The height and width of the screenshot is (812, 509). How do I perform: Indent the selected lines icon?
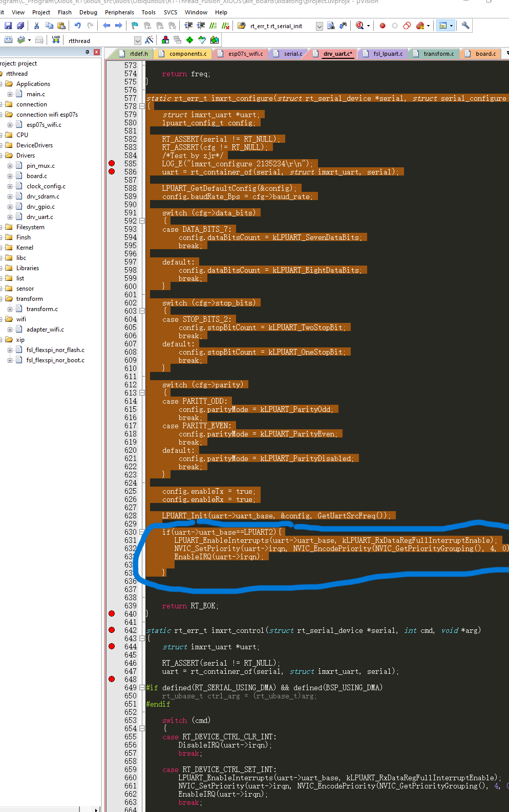point(188,26)
